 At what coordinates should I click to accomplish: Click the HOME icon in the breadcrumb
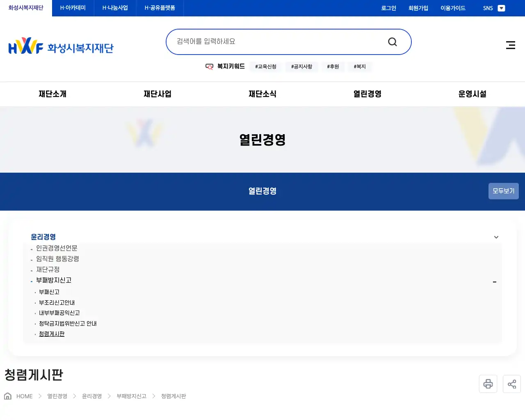coord(7,396)
